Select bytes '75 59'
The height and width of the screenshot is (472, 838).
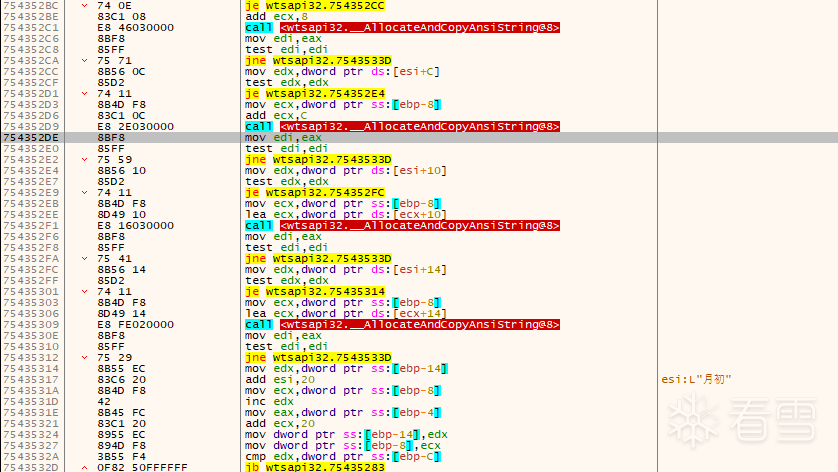coord(114,160)
